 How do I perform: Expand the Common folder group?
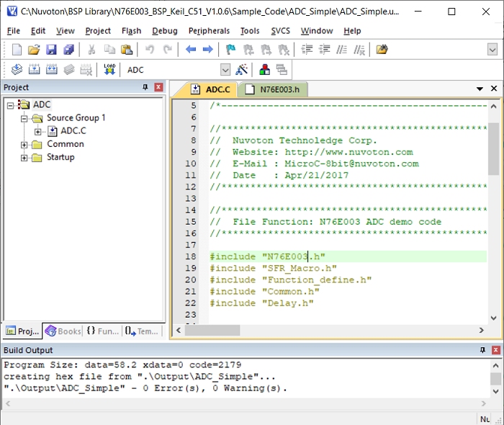pyautogui.click(x=24, y=144)
